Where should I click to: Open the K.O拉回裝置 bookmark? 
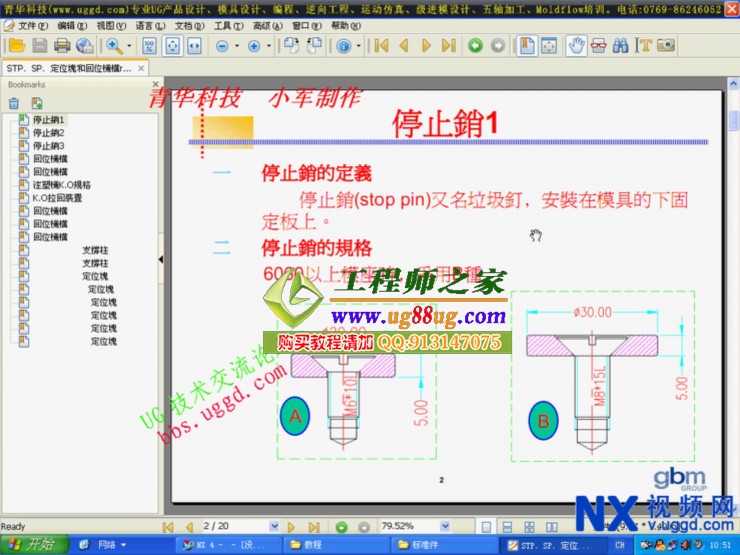[57, 198]
